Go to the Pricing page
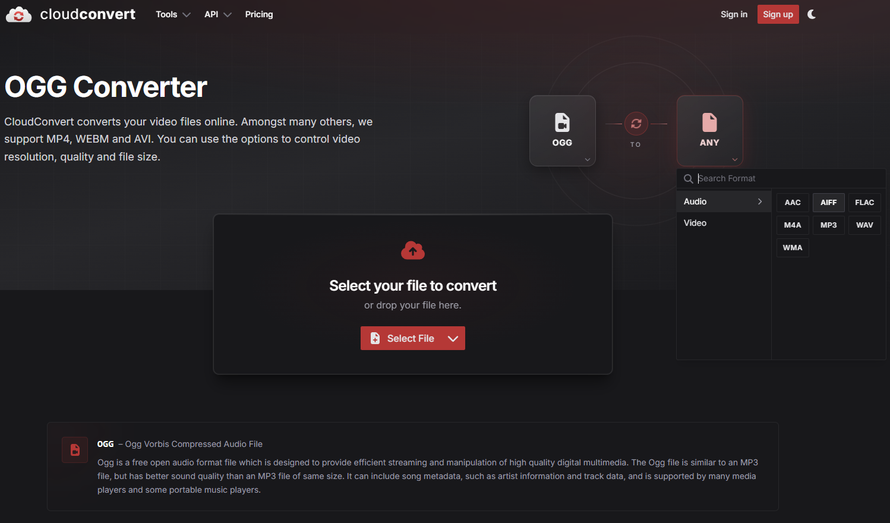 coord(259,14)
